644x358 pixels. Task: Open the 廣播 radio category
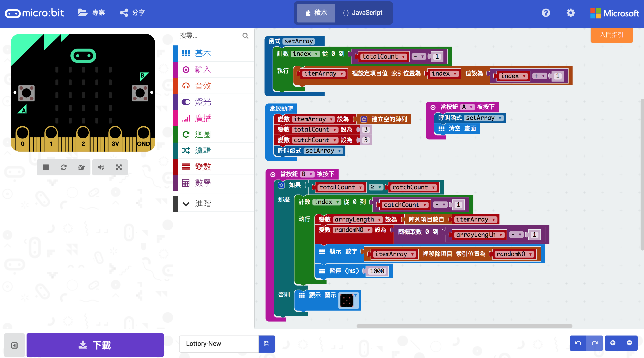[214, 118]
